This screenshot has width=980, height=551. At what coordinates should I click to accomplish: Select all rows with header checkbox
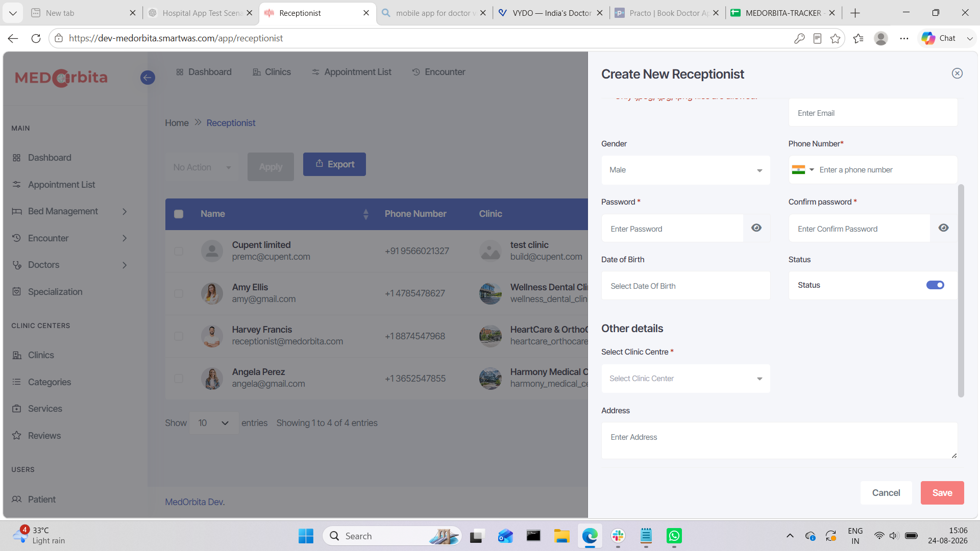[x=179, y=214]
